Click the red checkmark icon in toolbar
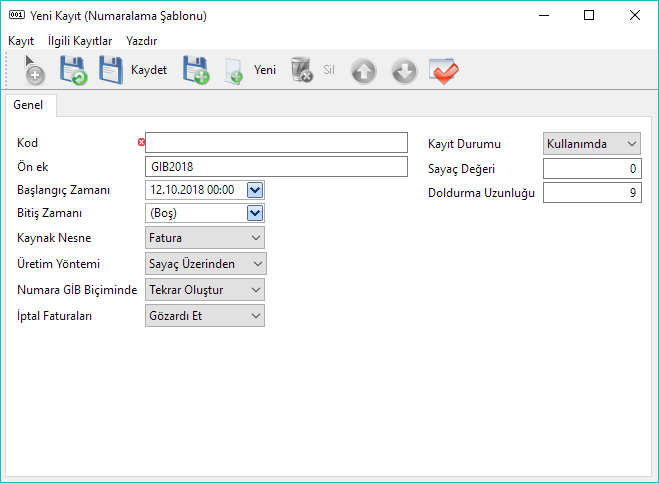 point(443,71)
